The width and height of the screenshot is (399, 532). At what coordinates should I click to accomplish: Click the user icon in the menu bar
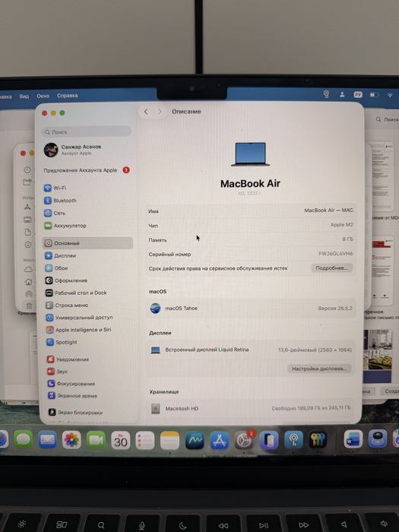pyautogui.click(x=342, y=95)
